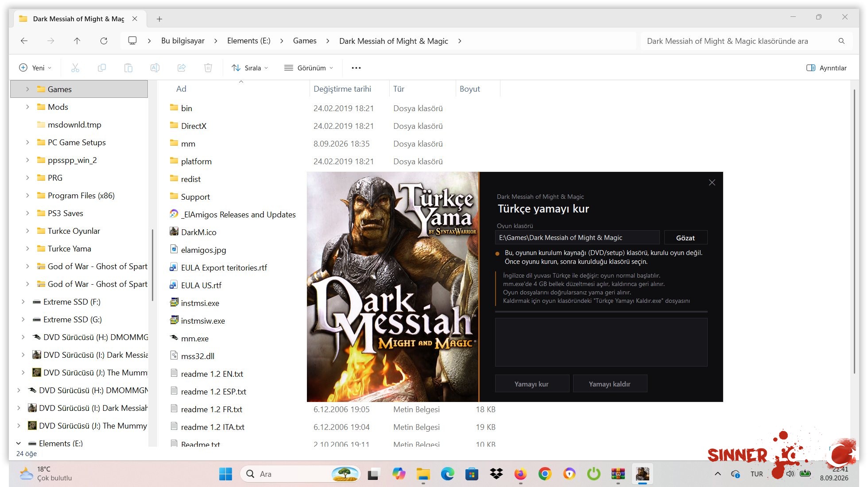868x487 pixels.
Task: Select the elamigos.jpg image file icon
Action: (x=174, y=250)
